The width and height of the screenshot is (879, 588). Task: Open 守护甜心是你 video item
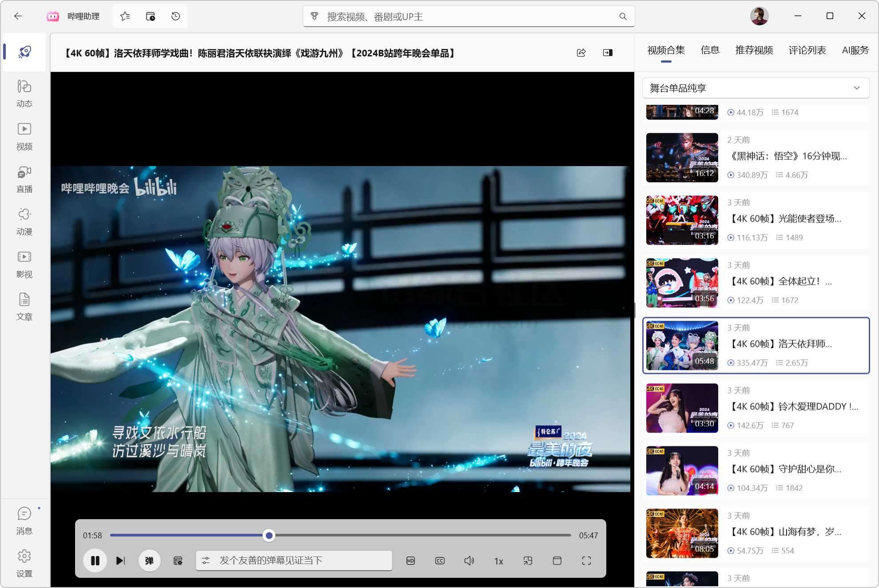point(756,471)
